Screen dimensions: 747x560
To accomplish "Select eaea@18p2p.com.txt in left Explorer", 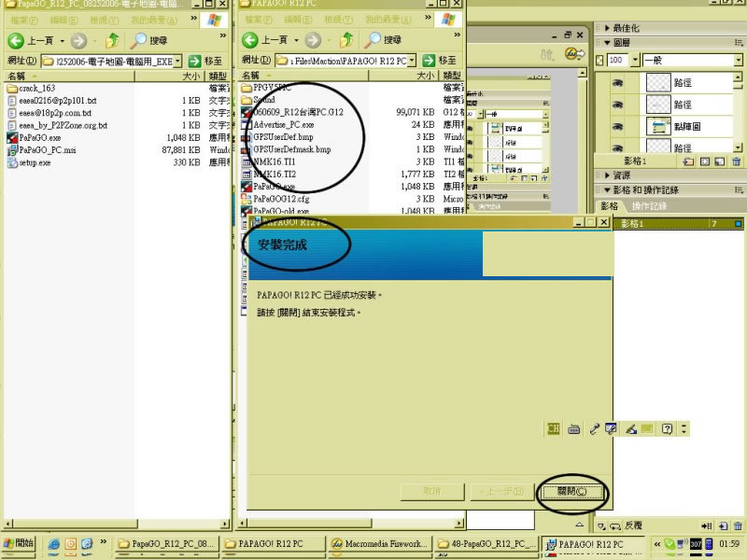I will (50, 113).
